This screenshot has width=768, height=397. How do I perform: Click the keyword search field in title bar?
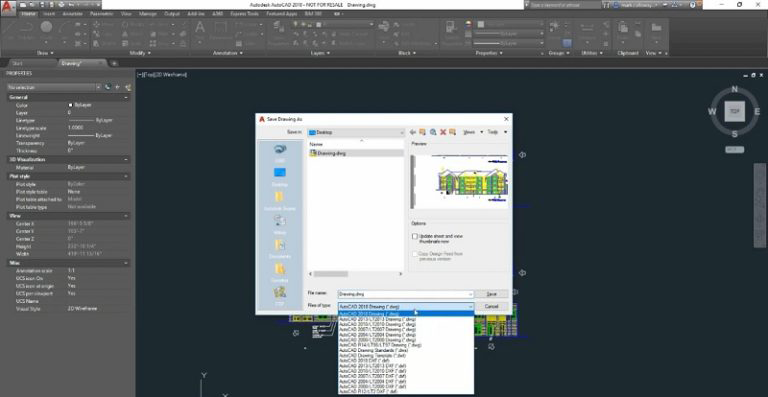tap(565, 4)
